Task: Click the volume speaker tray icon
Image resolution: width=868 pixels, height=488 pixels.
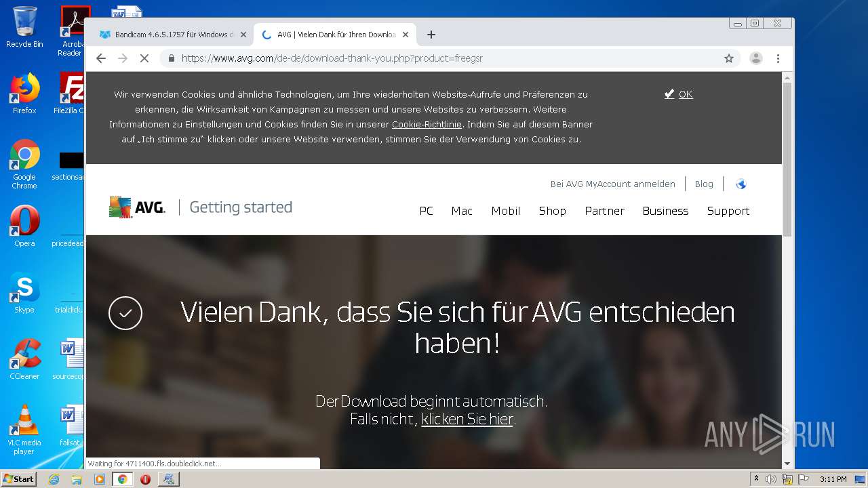Action: [x=771, y=479]
